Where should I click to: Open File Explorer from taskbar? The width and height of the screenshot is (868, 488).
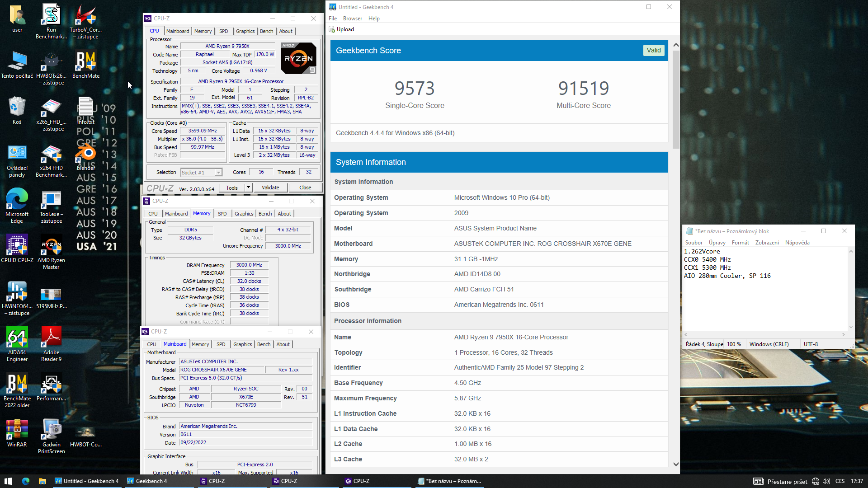pyautogui.click(x=42, y=481)
